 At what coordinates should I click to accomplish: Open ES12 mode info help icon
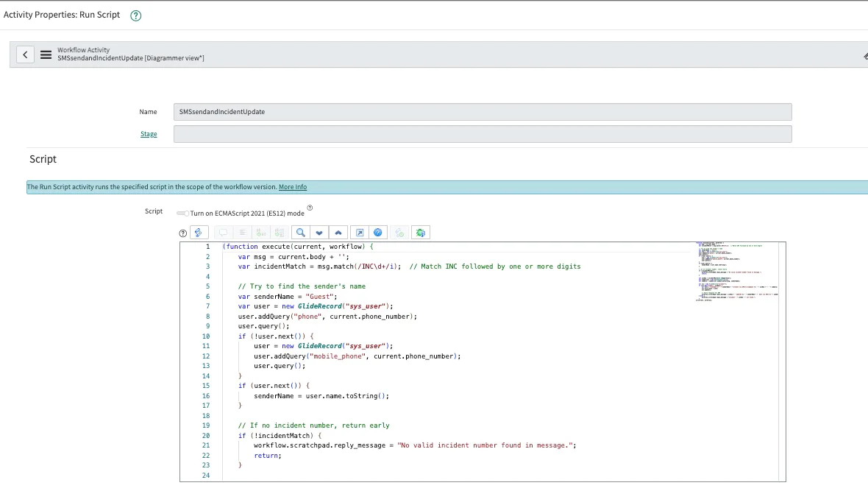click(310, 208)
